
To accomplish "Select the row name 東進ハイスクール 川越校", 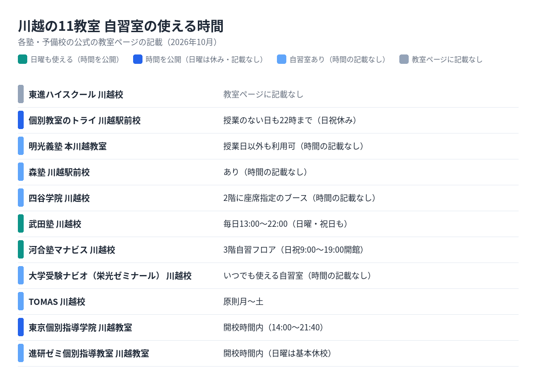I will coord(76,95).
